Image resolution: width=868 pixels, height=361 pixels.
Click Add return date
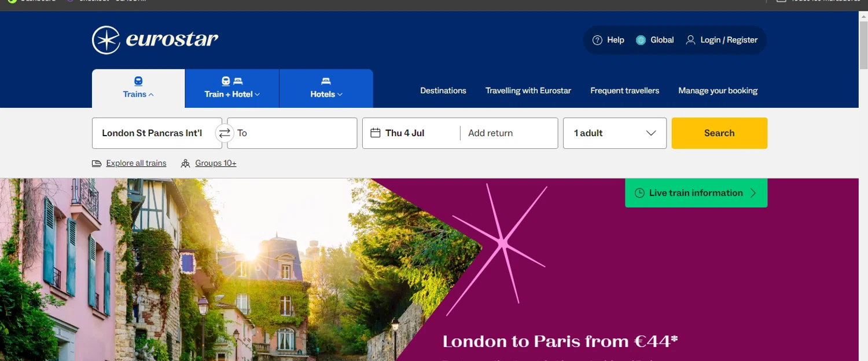coord(491,133)
